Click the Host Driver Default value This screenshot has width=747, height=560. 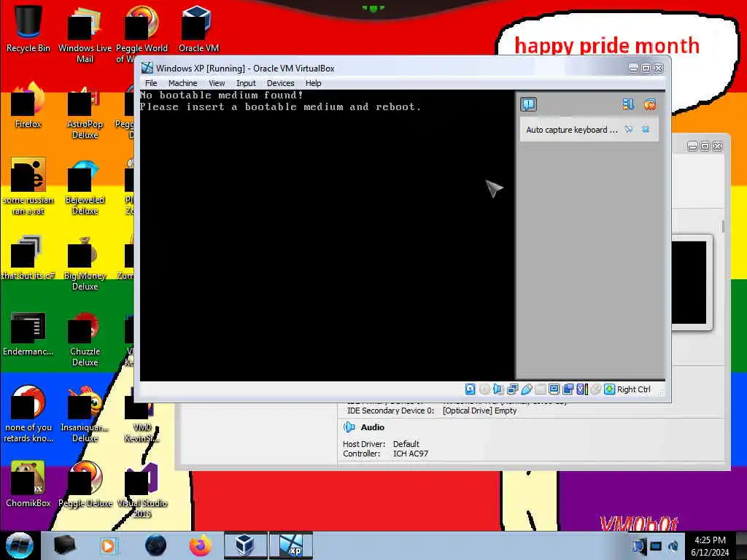tap(406, 444)
